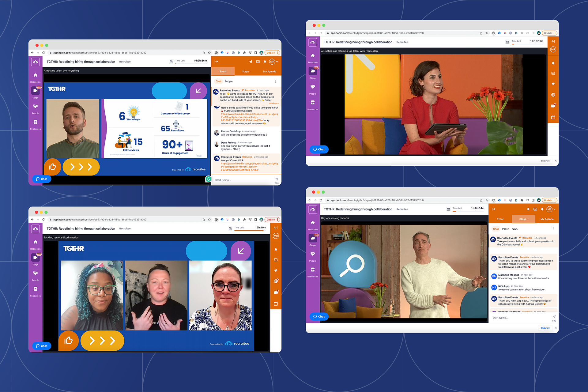Open the three-dot chat menu in the storytelling window

point(276,81)
